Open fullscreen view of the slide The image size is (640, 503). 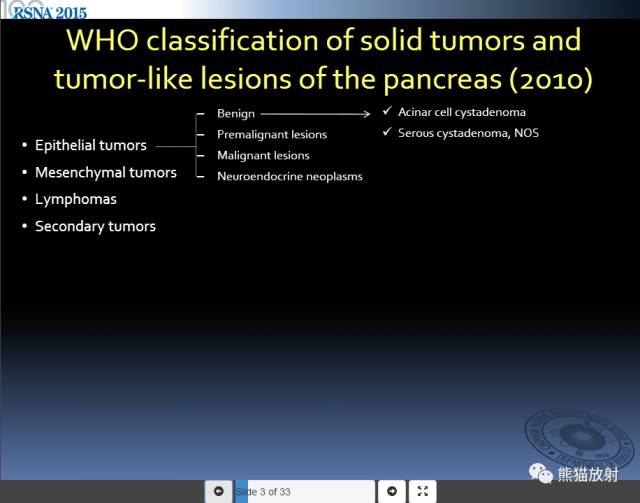pyautogui.click(x=422, y=491)
